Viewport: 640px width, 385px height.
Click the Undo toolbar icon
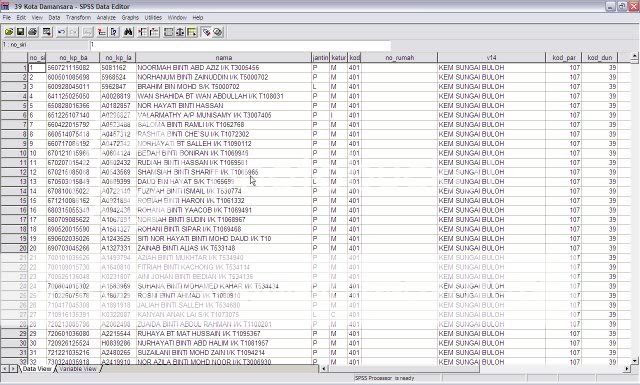click(x=62, y=32)
